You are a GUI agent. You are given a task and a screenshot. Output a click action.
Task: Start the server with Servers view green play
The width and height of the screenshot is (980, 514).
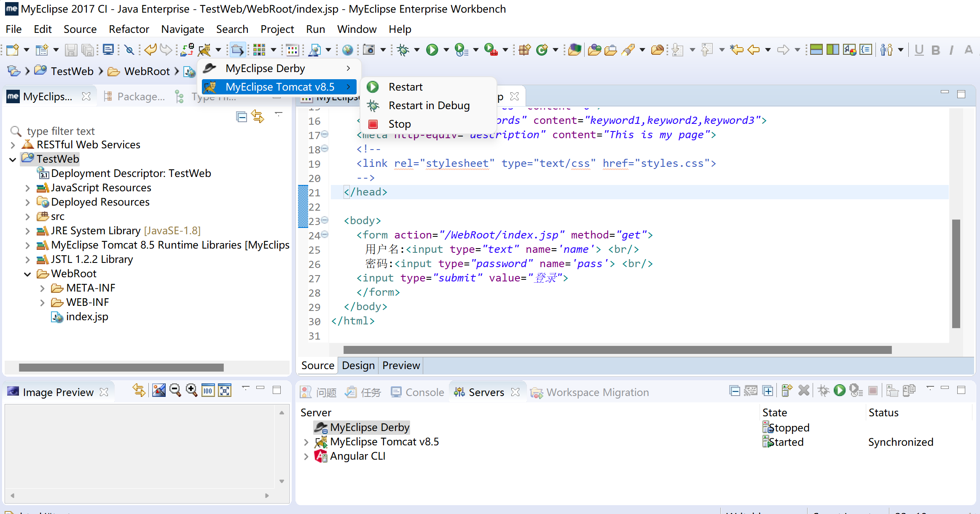click(x=839, y=391)
